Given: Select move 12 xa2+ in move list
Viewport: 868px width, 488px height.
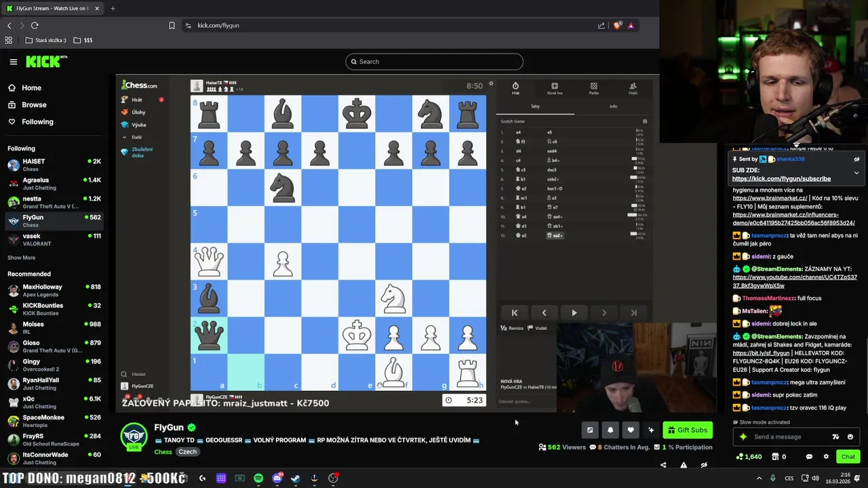Looking at the screenshot, I should (x=556, y=235).
